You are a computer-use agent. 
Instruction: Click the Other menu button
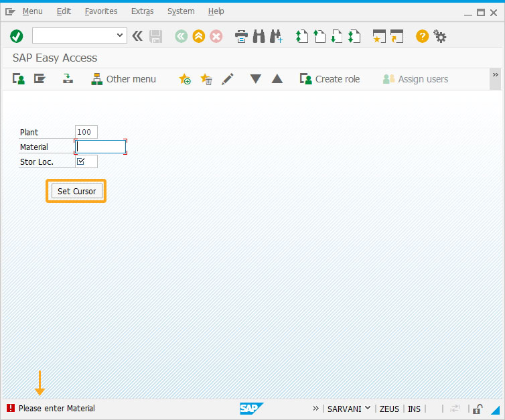(x=123, y=79)
